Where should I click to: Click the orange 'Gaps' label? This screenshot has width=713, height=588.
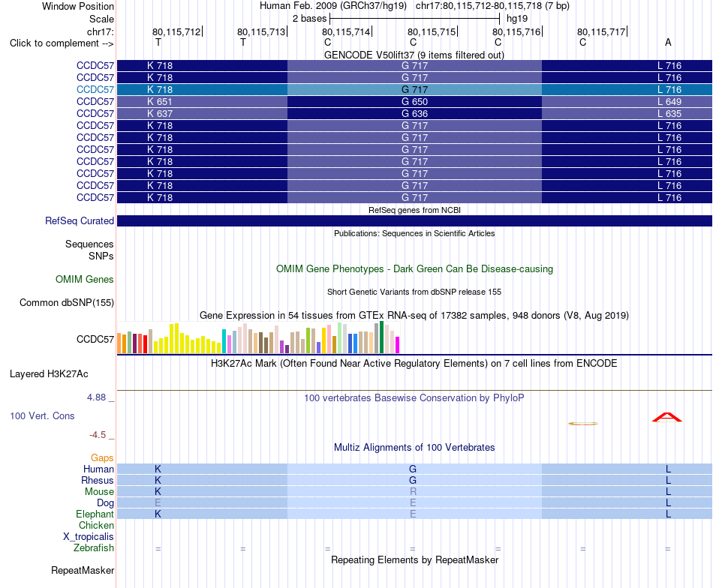(x=102, y=458)
